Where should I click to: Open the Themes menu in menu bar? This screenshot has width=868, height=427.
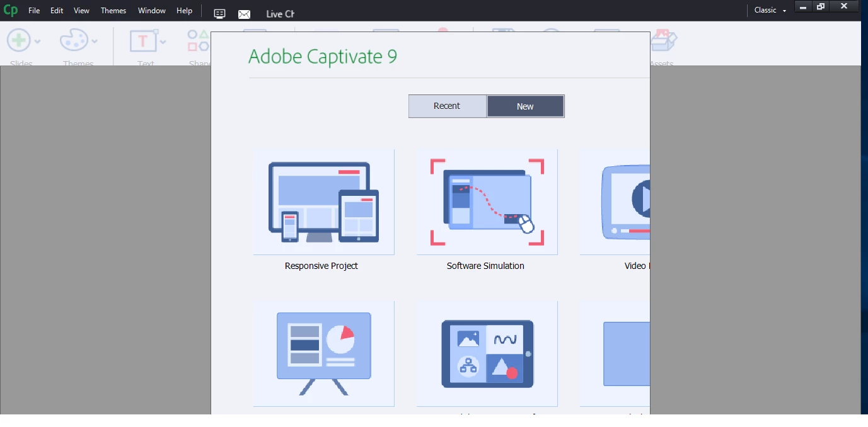click(x=113, y=11)
